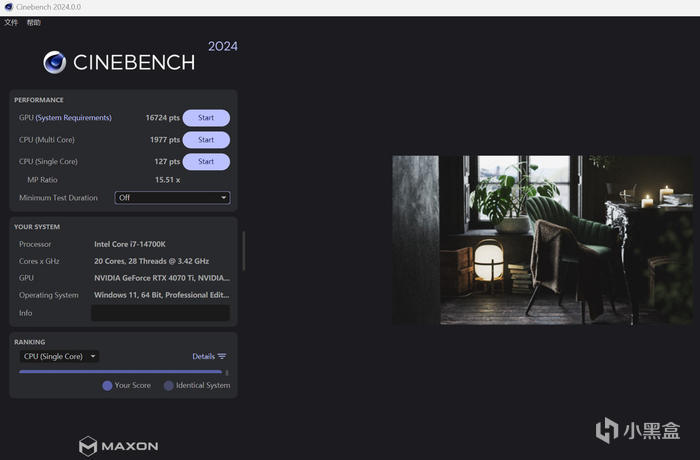700x460 pixels.
Task: Select the Windows 11, 64 Bit text
Action: (162, 295)
